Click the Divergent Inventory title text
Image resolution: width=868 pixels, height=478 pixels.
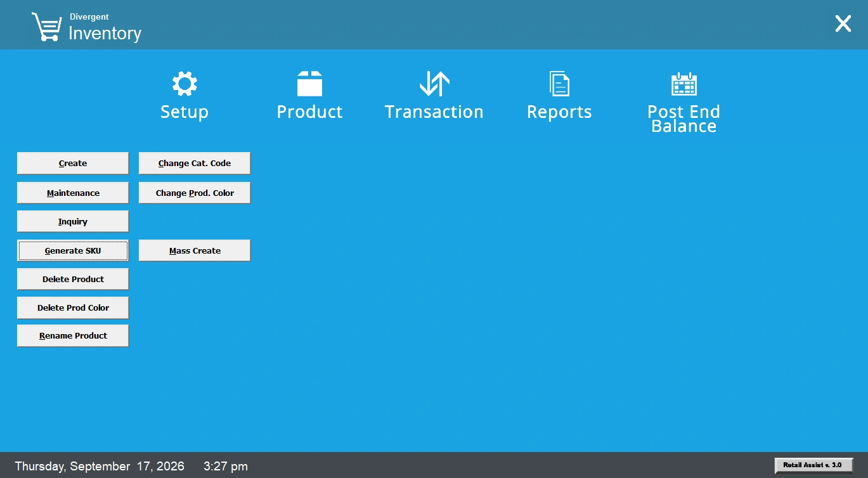point(105,28)
